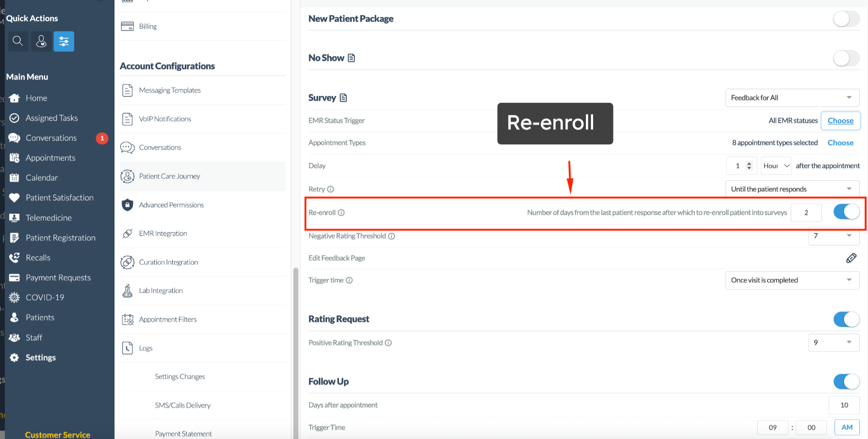Open Patient Care Journey configuration
The height and width of the screenshot is (439, 868).
[x=203, y=176]
